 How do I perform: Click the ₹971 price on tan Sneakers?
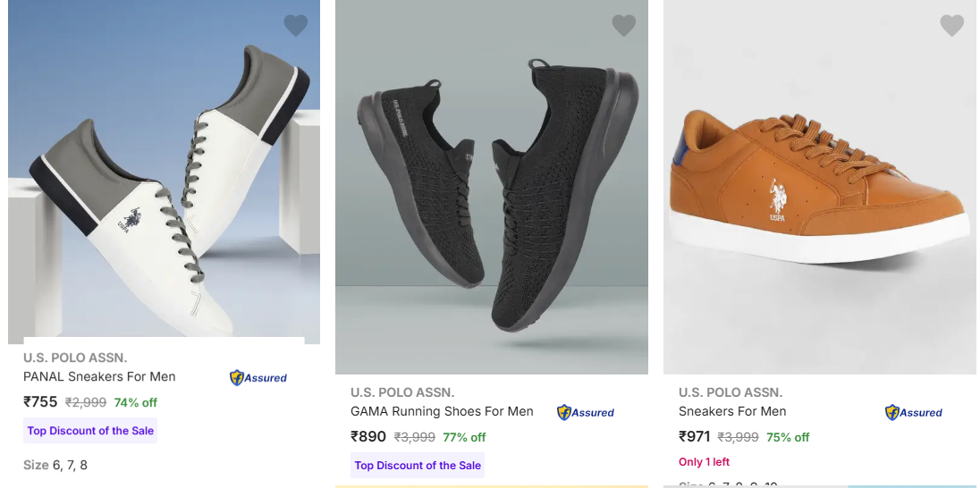(695, 437)
